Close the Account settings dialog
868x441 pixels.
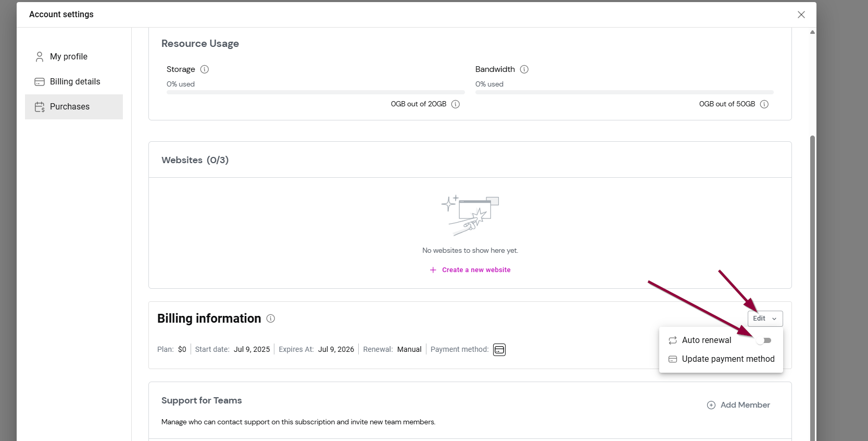[x=801, y=15]
